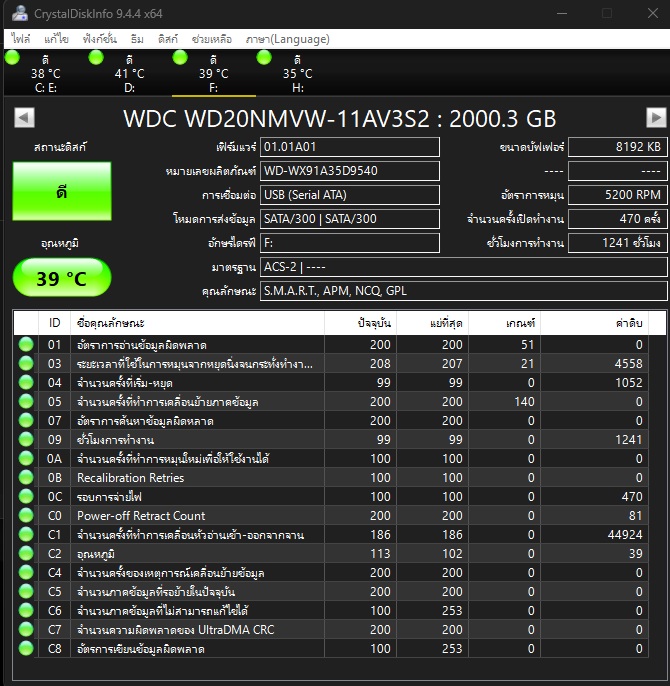The height and width of the screenshot is (686, 670).
Task: Click the status orb for Recalibration Retries
Action: pos(26,478)
